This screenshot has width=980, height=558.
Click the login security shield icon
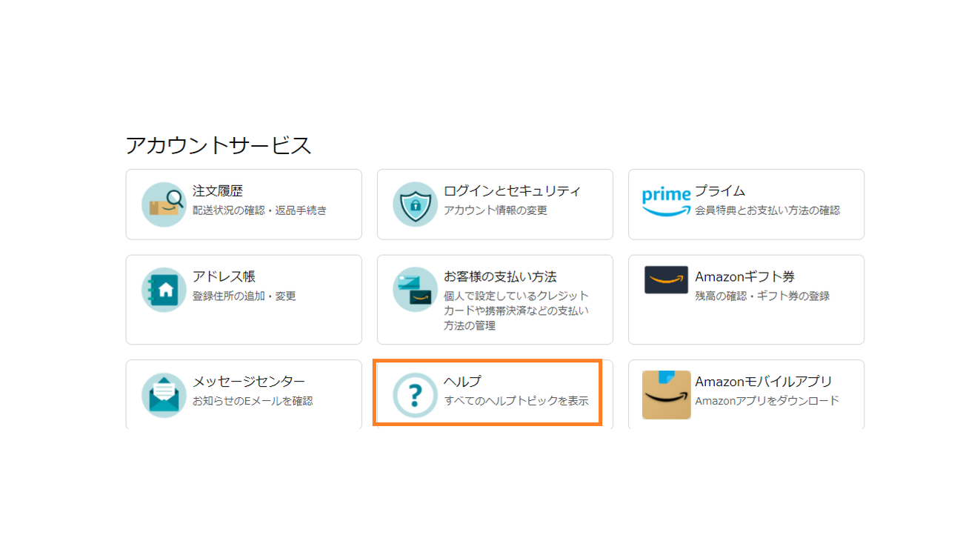[x=415, y=204]
